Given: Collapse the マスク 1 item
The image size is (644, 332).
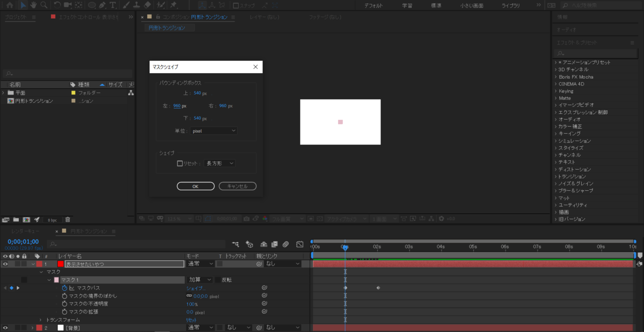Looking at the screenshot, I should coord(49,280).
